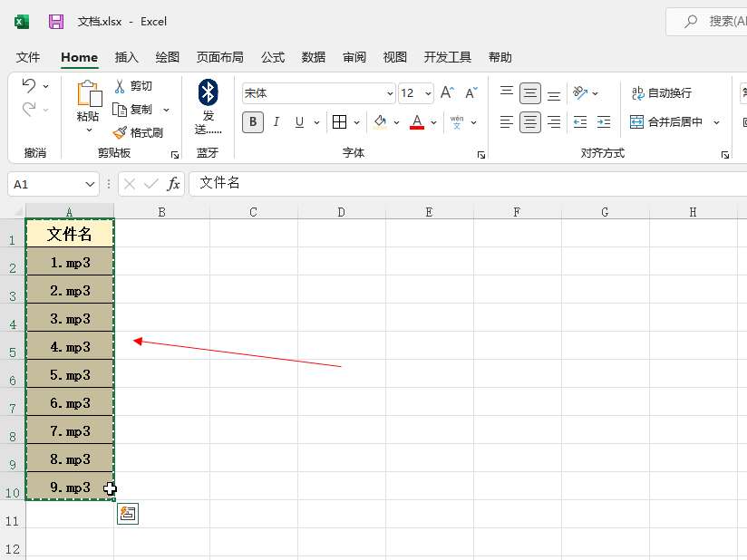Apply cell borders icon

[x=339, y=122]
